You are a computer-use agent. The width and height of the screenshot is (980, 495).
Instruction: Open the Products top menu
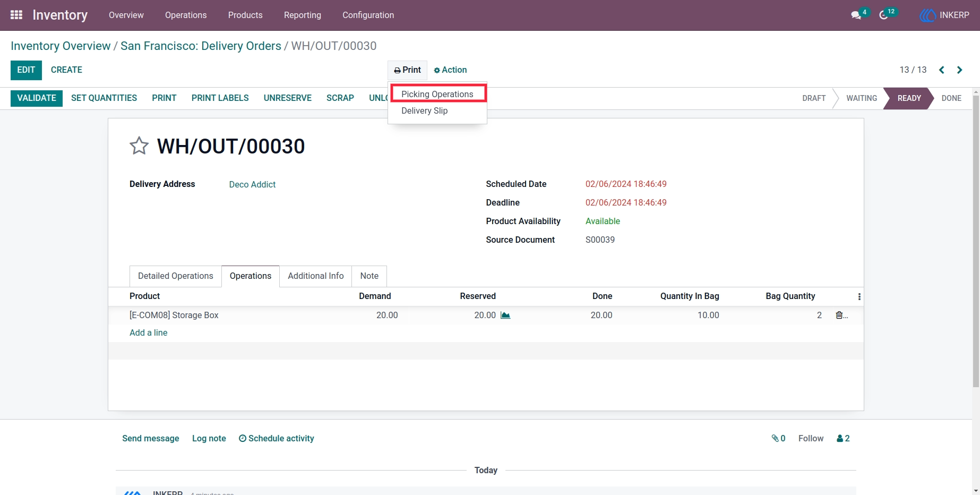coord(245,15)
